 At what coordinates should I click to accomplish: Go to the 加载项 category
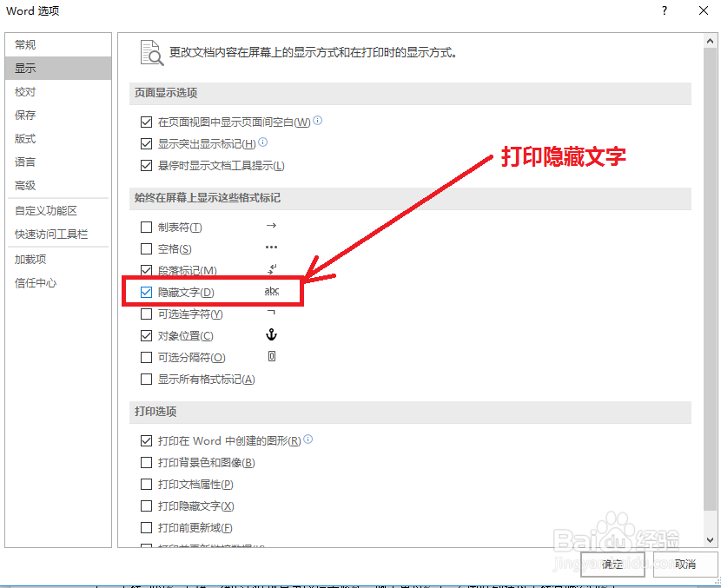[x=58, y=260]
